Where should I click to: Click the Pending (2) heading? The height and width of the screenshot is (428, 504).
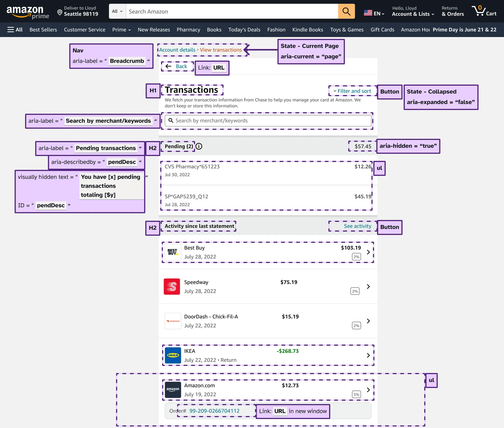[179, 146]
